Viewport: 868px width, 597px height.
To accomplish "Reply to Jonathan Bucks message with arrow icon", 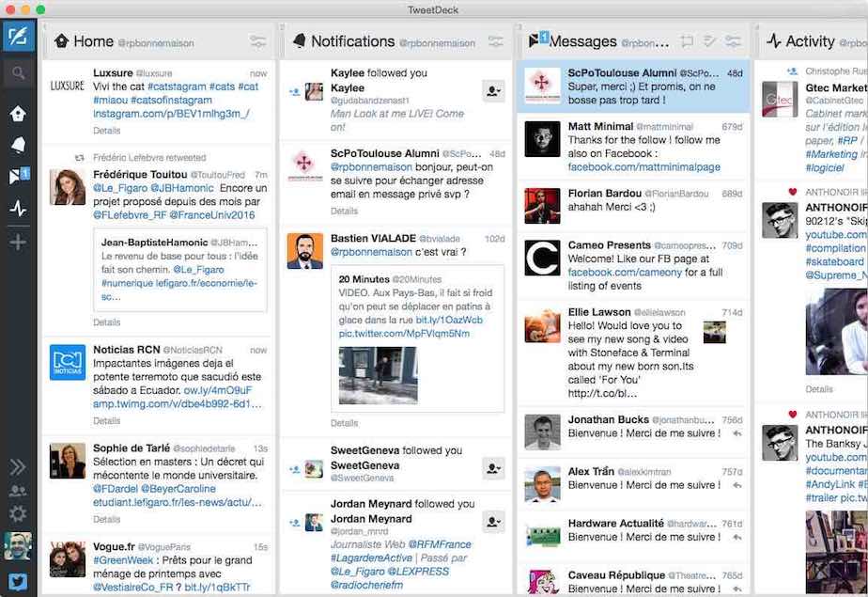I will [737, 433].
